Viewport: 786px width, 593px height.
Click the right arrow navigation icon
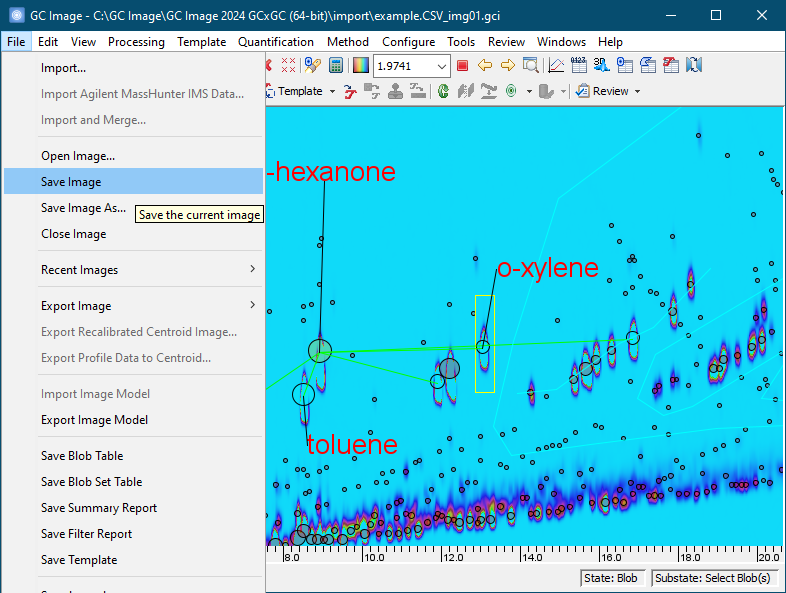[507, 66]
